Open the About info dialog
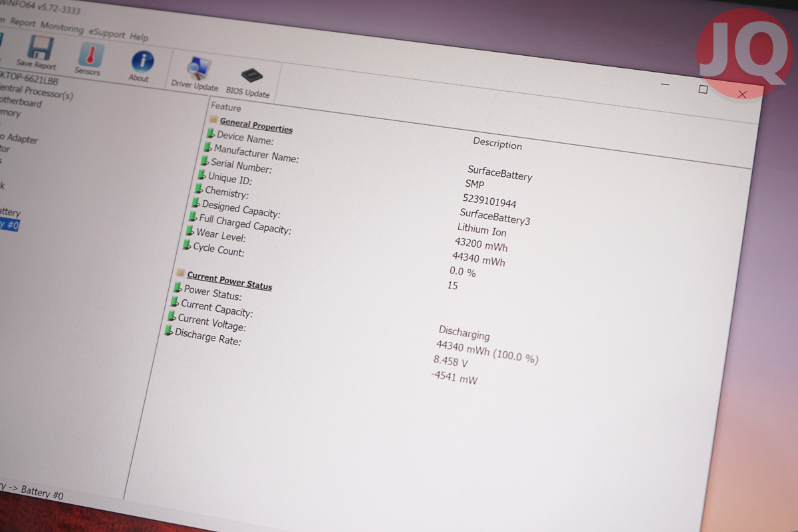This screenshot has height=532, width=798. (142, 61)
